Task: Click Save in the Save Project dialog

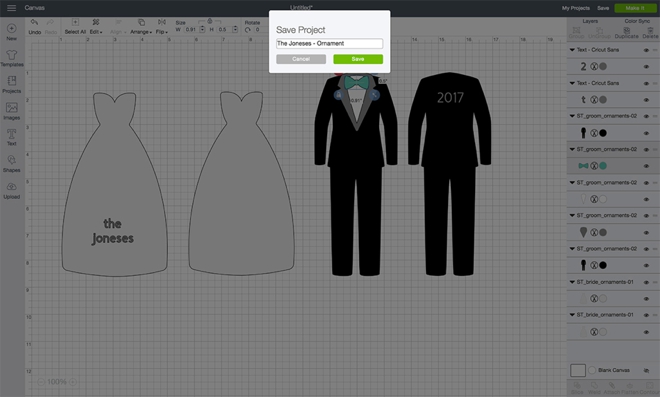Action: click(x=358, y=59)
